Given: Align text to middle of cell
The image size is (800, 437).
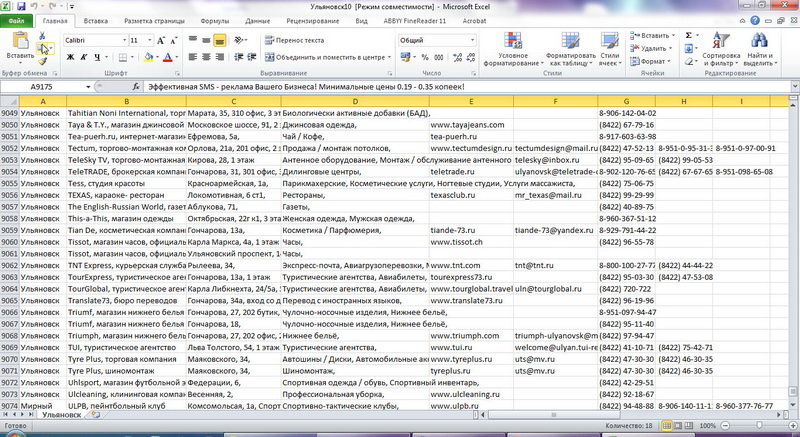Looking at the screenshot, I should tap(206, 40).
